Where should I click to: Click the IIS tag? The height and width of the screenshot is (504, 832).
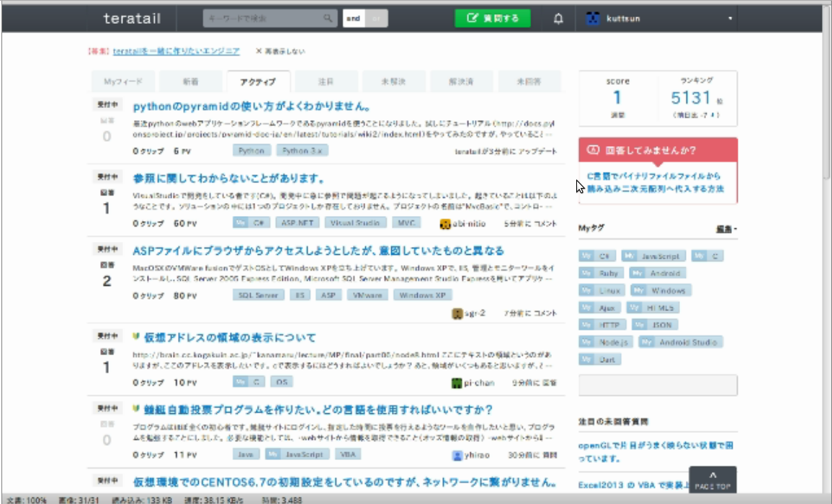[300, 295]
